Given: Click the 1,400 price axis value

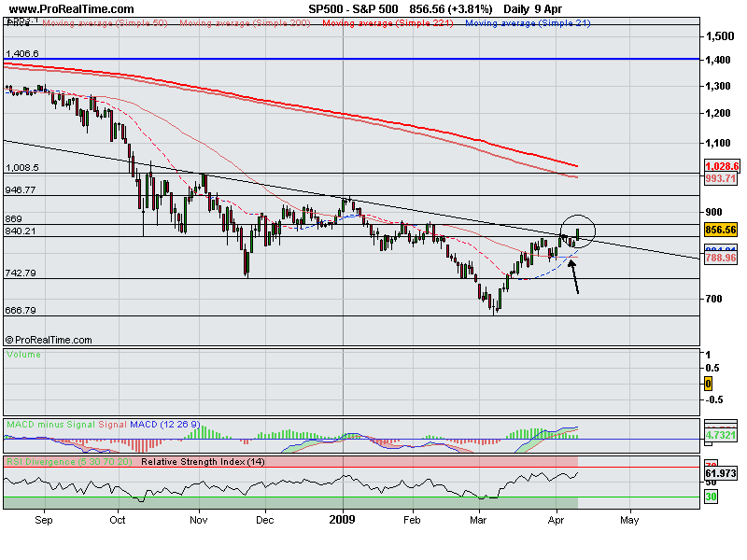Looking at the screenshot, I should pyautogui.click(x=718, y=60).
